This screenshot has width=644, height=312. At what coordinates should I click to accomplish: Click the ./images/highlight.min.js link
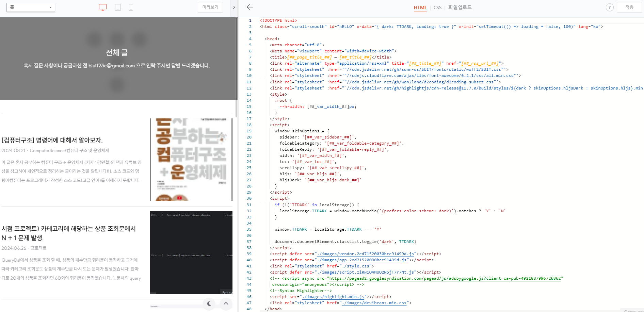pyautogui.click(x=333, y=297)
